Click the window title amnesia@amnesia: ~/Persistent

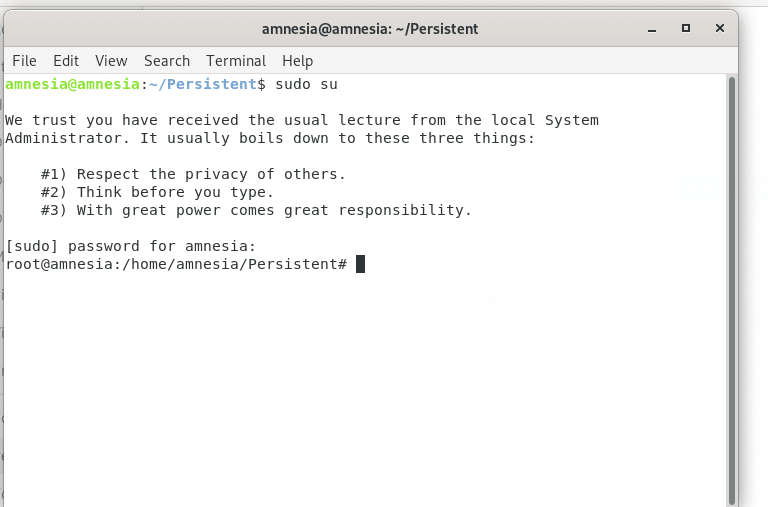[x=370, y=29]
